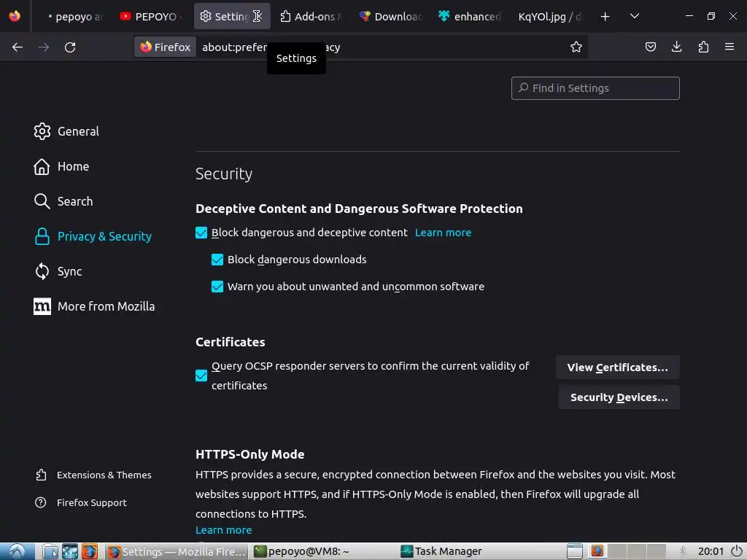Toggle the Block dangerous downloads checkbox
747x560 pixels.
(217, 260)
